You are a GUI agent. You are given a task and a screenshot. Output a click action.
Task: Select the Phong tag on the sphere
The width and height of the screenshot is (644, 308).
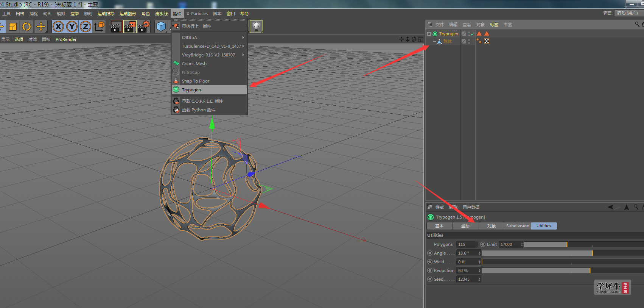click(x=479, y=41)
